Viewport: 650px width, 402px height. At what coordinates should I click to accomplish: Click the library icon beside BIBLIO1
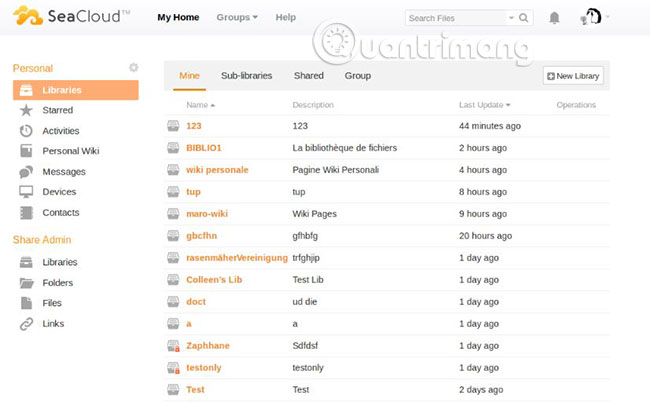173,148
